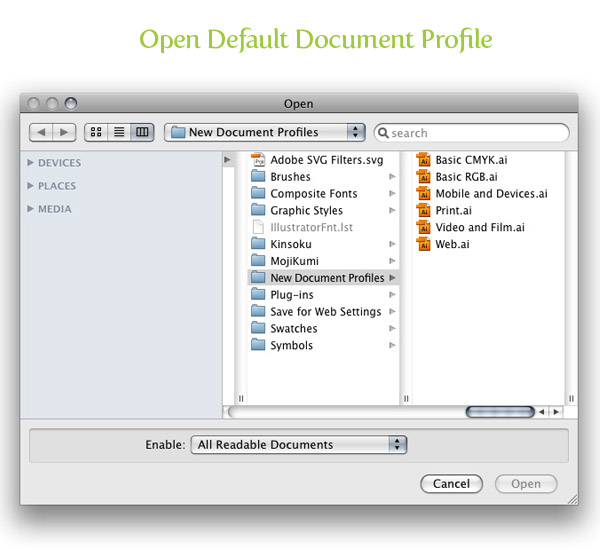This screenshot has width=600, height=555.
Task: Expand the Kinsoku folder arrow
Action: tap(392, 244)
